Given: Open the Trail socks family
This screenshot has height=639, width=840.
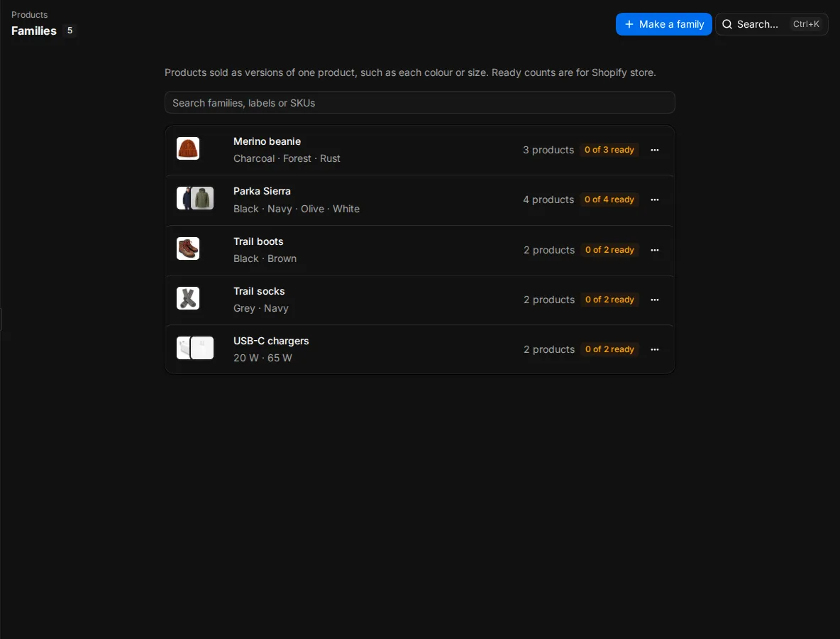Looking at the screenshot, I should pos(419,300).
